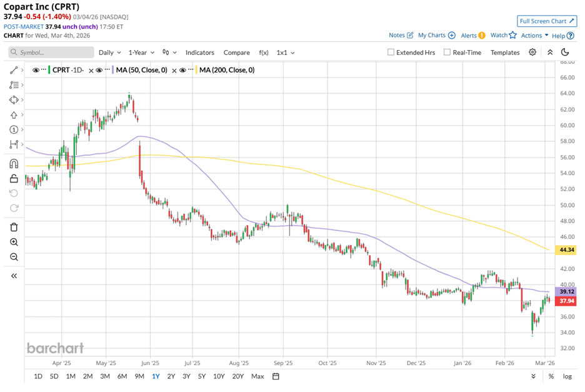Zoom in using the magnifier plus icon
The image size is (585, 392).
(14, 242)
